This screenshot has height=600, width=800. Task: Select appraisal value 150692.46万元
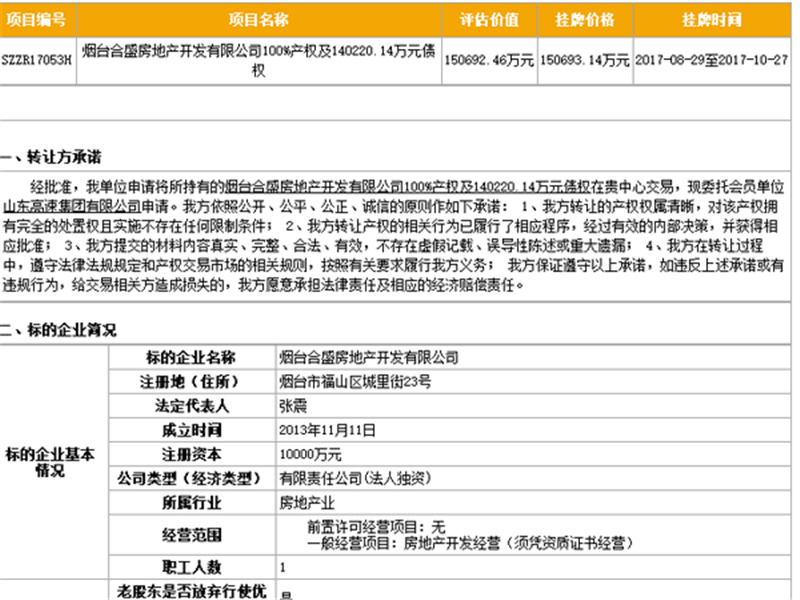[489, 60]
